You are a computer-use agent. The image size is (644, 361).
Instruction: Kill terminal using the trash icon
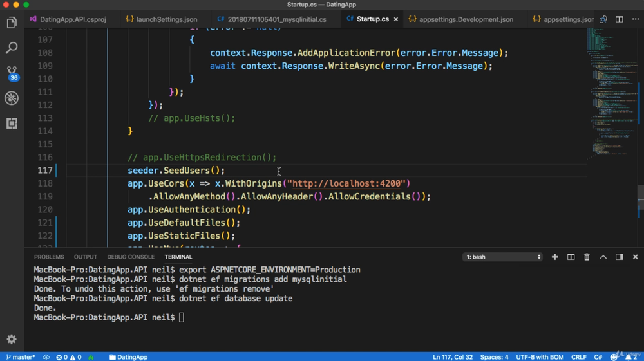point(587,257)
